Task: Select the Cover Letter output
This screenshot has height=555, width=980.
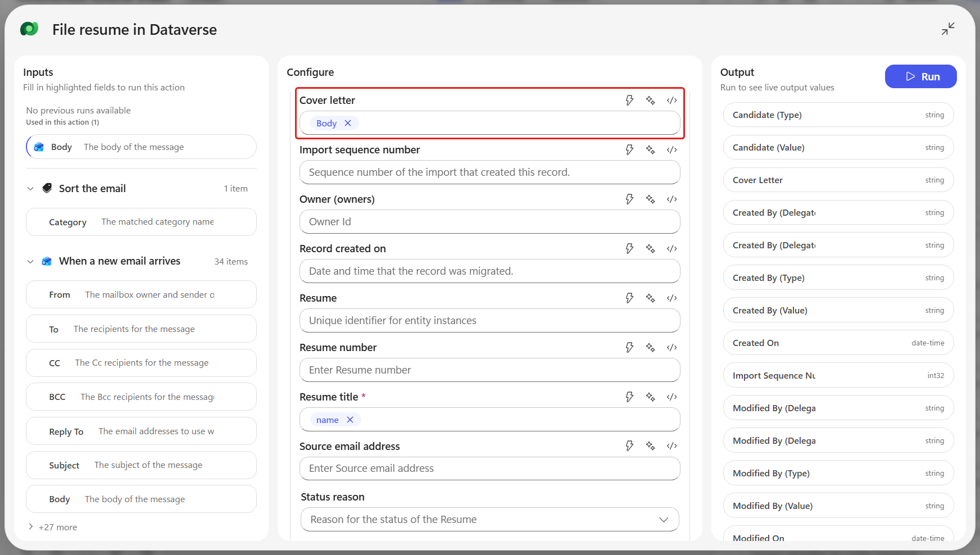Action: [x=838, y=180]
